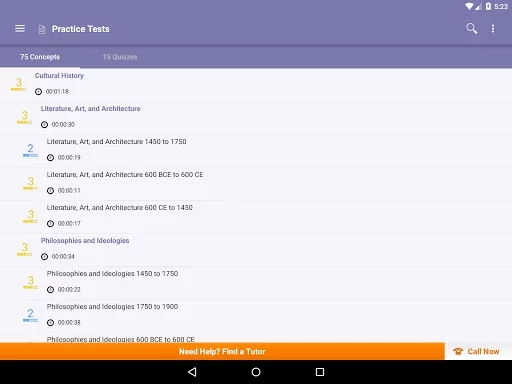Tap level 2 badge for Philosophies 1750 to 1900
The image size is (512, 384).
[30, 315]
